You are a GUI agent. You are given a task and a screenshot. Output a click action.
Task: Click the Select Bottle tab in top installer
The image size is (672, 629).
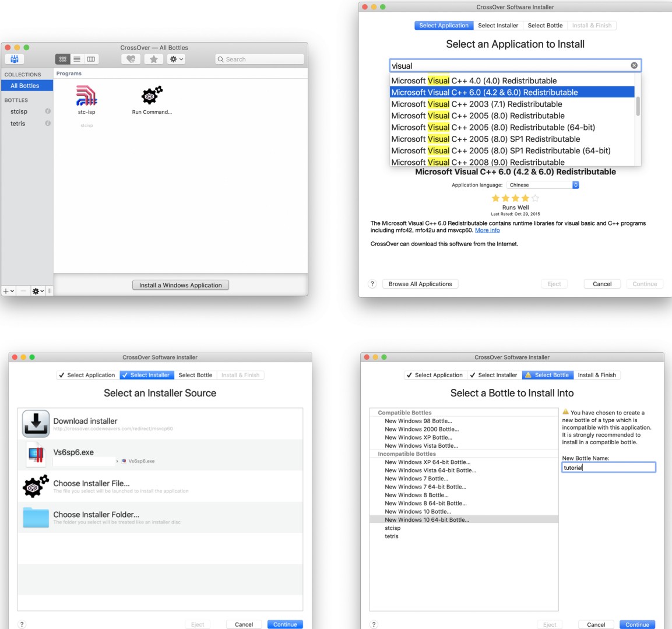pyautogui.click(x=545, y=26)
